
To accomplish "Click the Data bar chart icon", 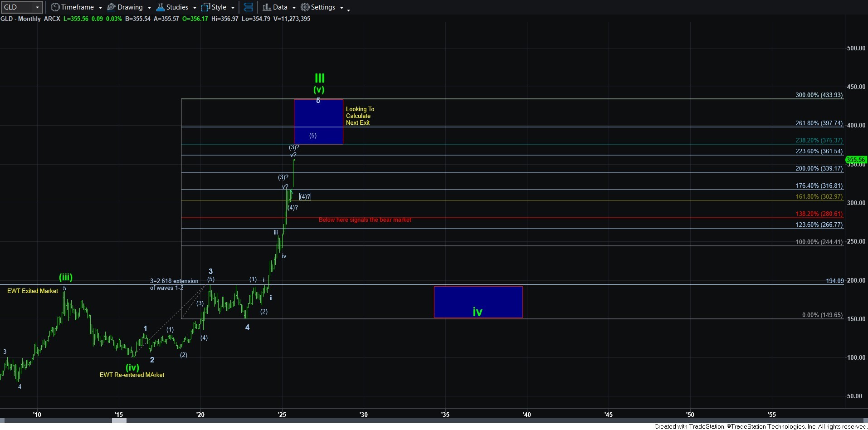I will (267, 7).
